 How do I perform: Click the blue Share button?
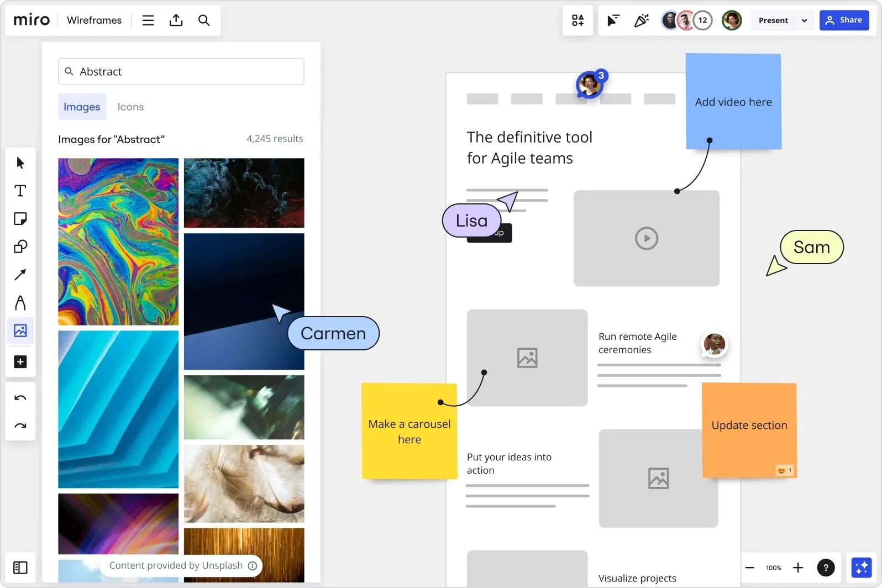(x=844, y=20)
